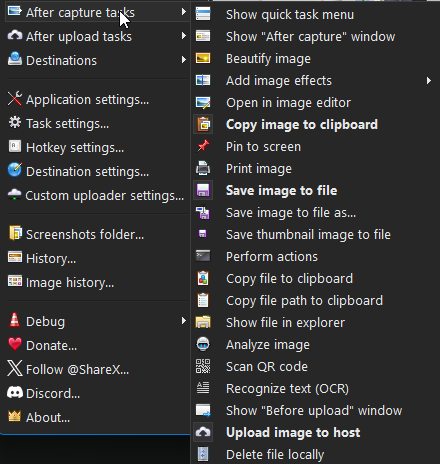Expand Destinations submenu arrow
This screenshot has width=440, height=464.
184,60
